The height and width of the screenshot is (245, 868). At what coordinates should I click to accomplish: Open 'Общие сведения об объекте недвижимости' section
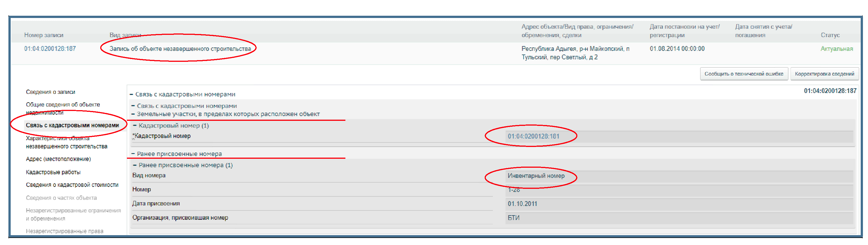[63, 108]
